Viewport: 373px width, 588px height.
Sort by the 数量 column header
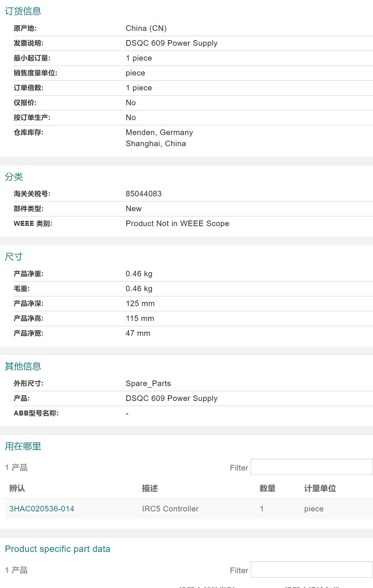[267, 488]
